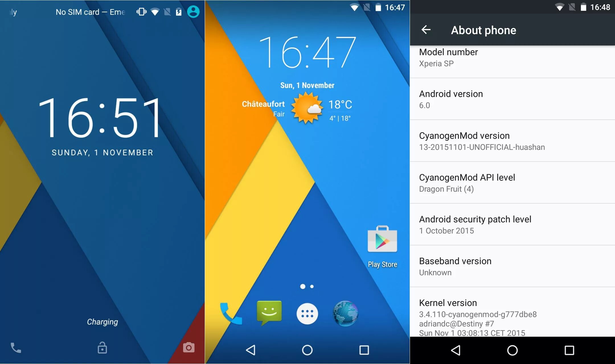This screenshot has width=615, height=364.
Task: Navigate to About phone menu section
Action: click(477, 30)
